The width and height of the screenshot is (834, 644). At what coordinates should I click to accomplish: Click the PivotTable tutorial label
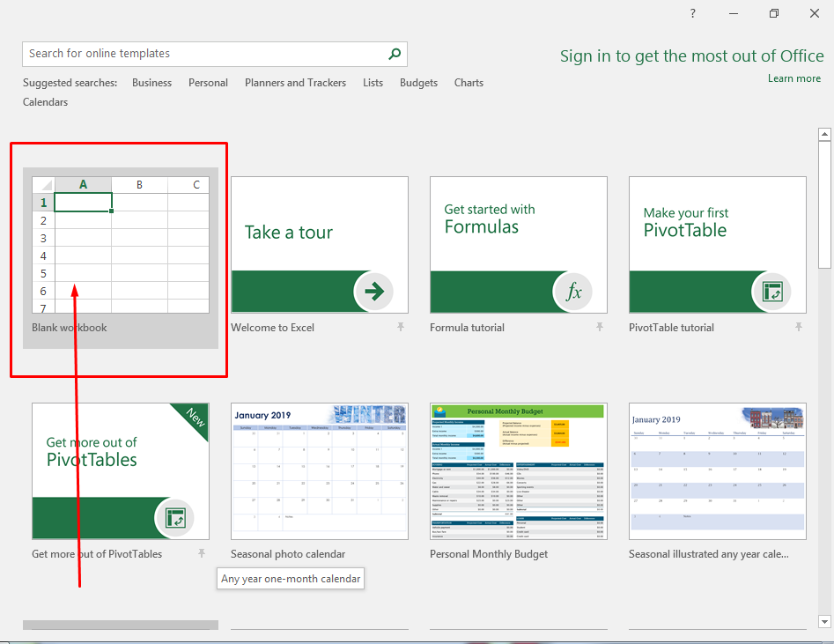click(671, 328)
